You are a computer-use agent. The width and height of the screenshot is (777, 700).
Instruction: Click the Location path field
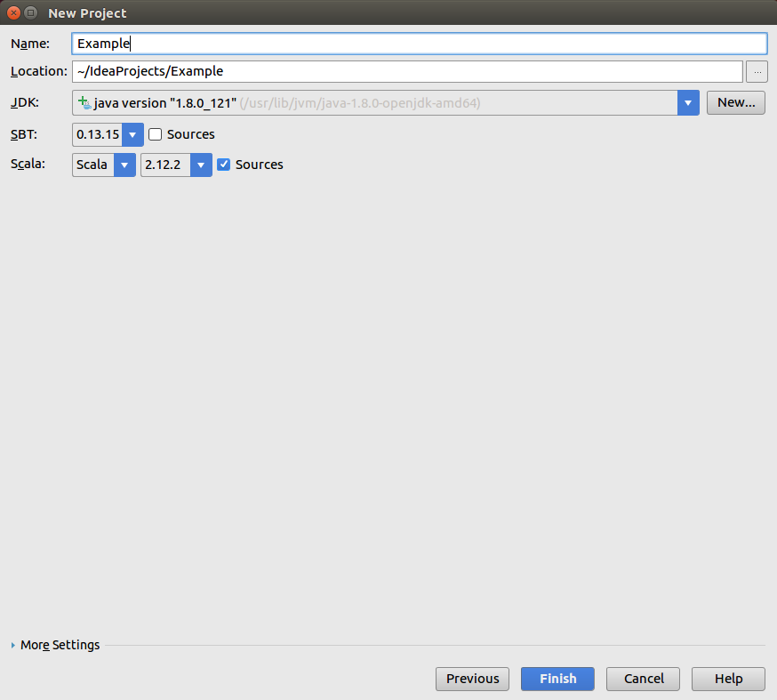point(407,71)
